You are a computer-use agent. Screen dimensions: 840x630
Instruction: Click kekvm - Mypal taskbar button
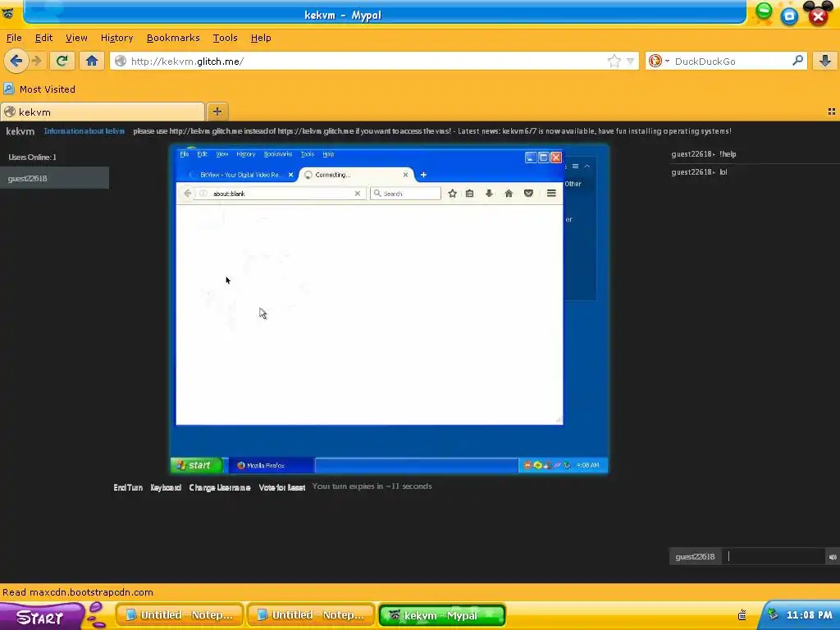tap(442, 615)
